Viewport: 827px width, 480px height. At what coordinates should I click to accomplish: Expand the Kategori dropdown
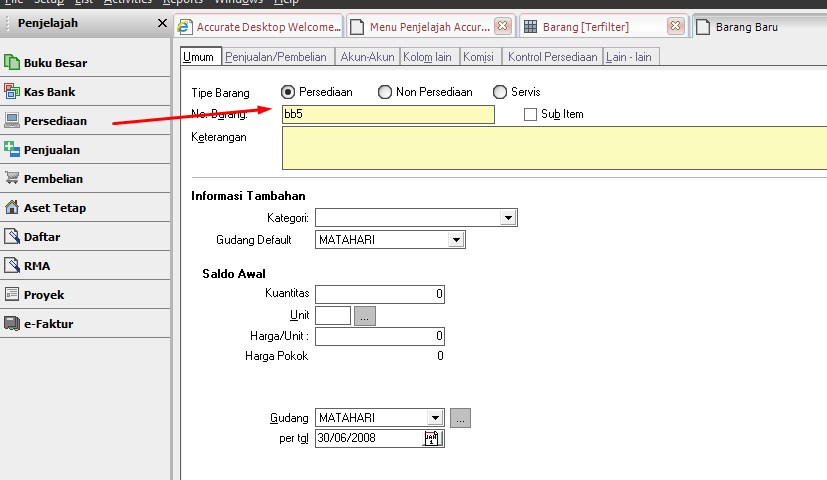click(508, 217)
